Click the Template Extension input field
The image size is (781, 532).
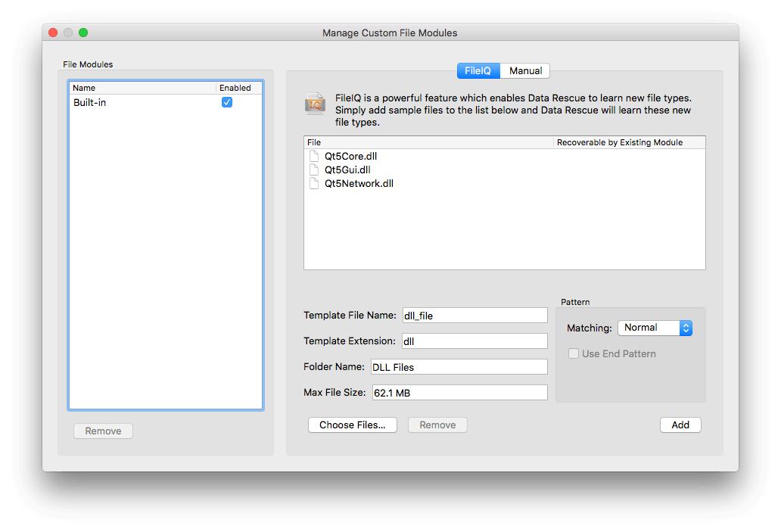tap(475, 341)
